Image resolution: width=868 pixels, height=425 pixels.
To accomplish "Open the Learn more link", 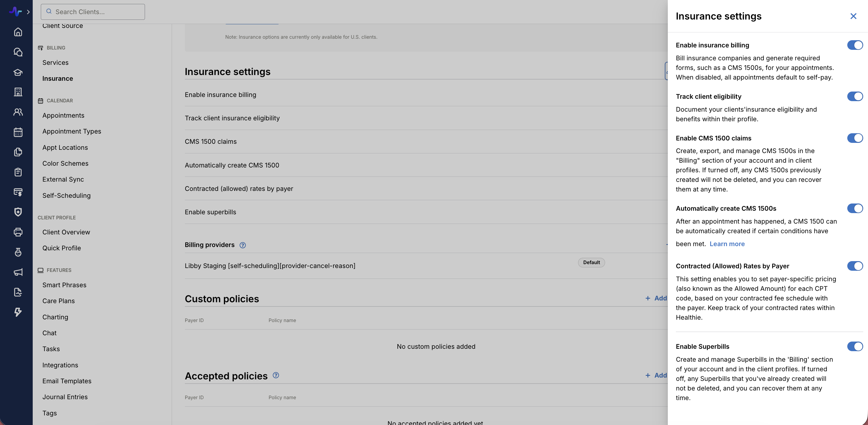I will point(727,244).
